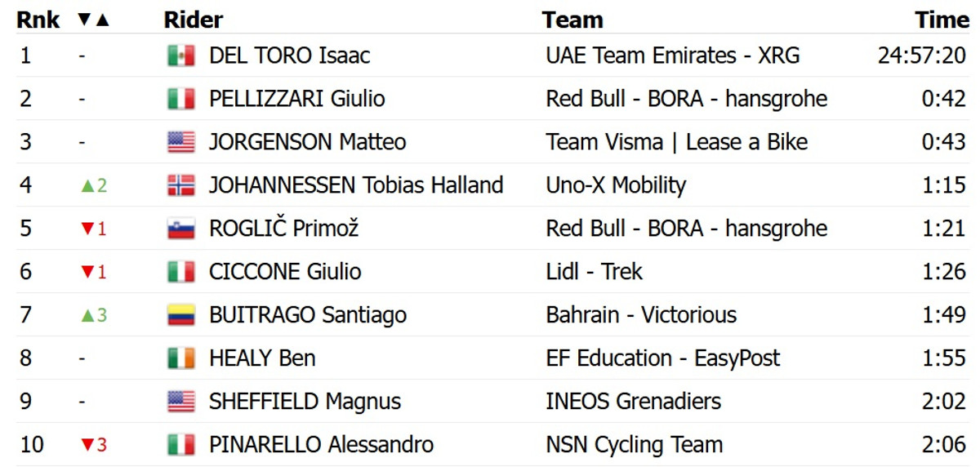Open UAE Team Emirates - XRG team page
The height and width of the screenshot is (467, 980).
click(672, 56)
